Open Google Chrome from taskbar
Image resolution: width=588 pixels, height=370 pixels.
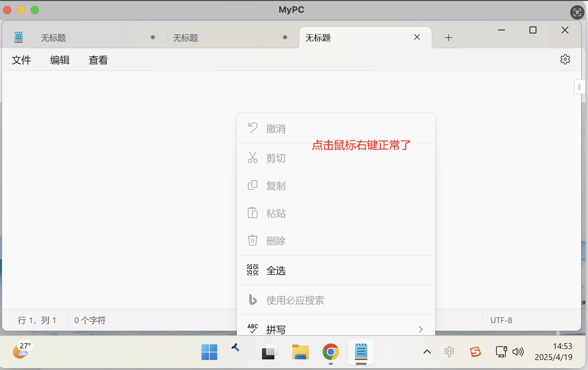click(x=330, y=352)
